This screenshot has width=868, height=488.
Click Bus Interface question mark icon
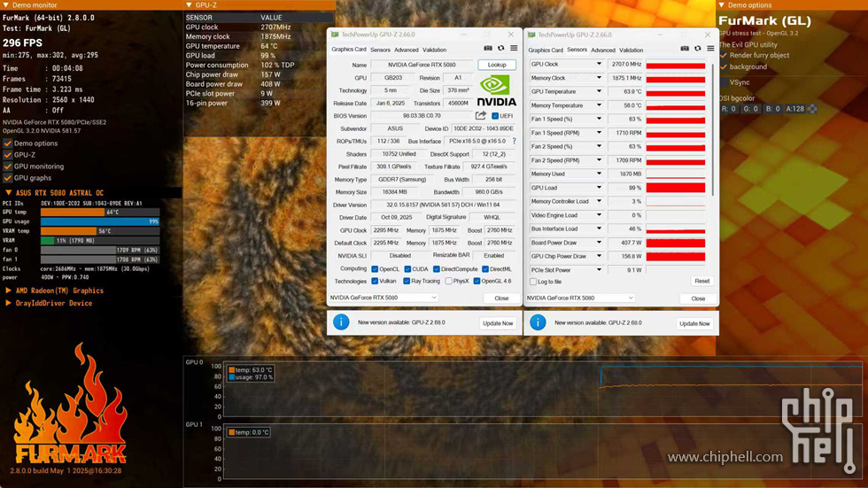514,141
